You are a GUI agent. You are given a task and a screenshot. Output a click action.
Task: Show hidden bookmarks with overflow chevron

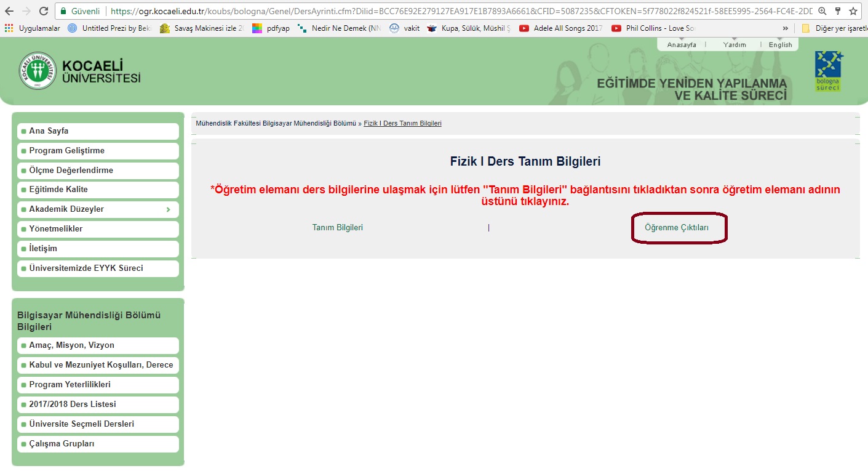(x=786, y=28)
